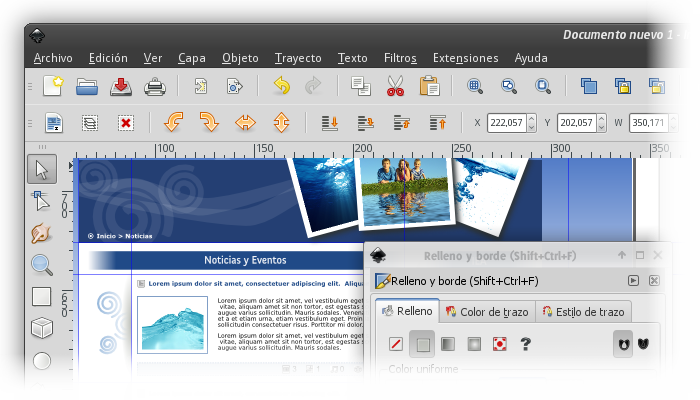This screenshot has height=400, width=700.
Task: Open the Ayuda menu
Action: (531, 58)
